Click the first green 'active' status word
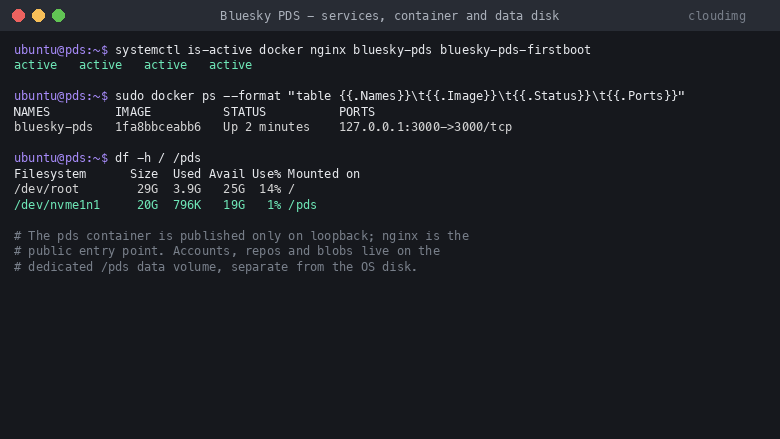 [35, 65]
